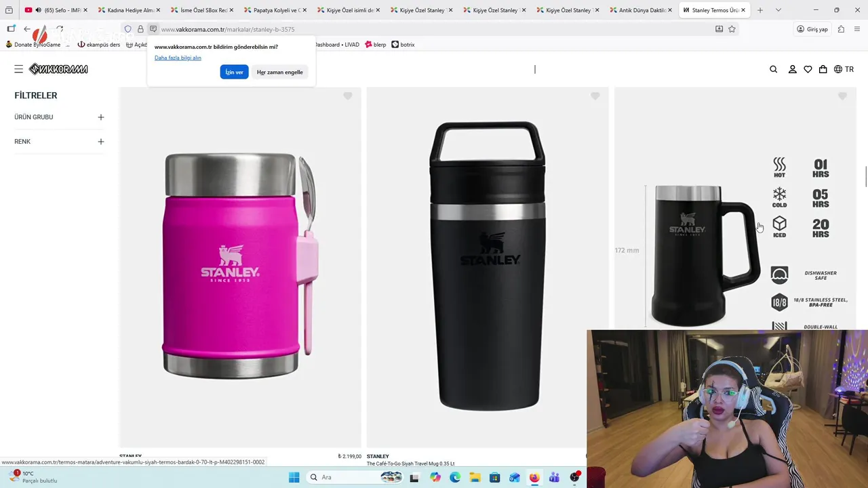Open the weather widget showing 10°C

[34, 477]
